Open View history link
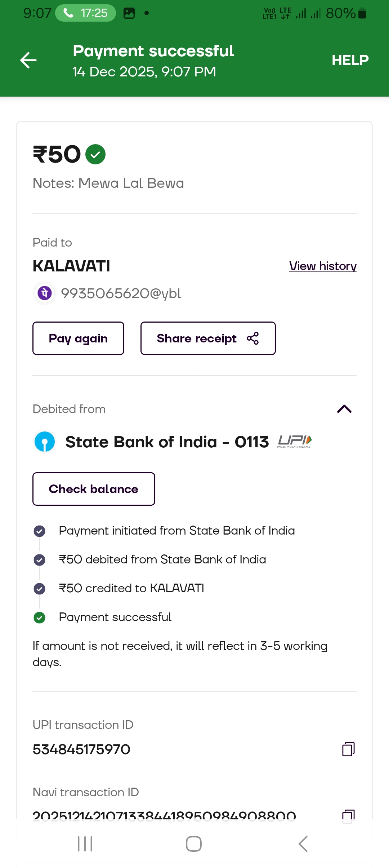Viewport: 389px width, 868px height. [x=323, y=266]
